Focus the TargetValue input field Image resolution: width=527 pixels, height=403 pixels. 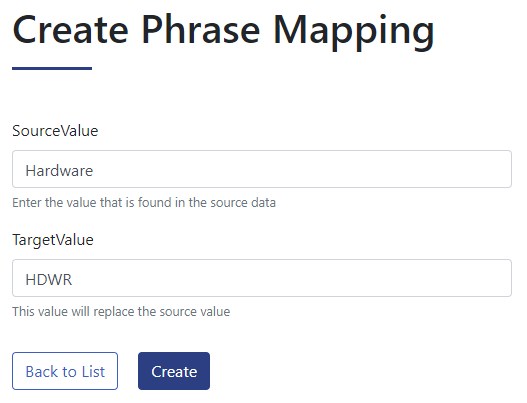(262, 278)
